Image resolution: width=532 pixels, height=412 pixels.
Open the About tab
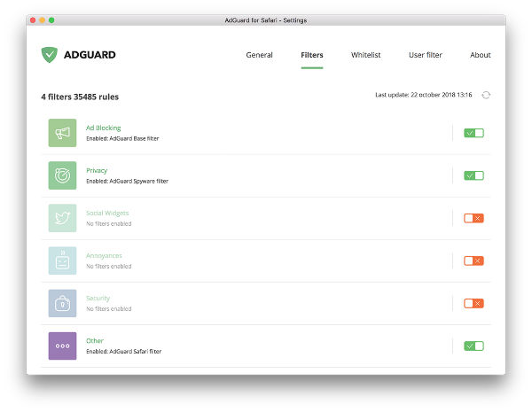click(x=480, y=55)
